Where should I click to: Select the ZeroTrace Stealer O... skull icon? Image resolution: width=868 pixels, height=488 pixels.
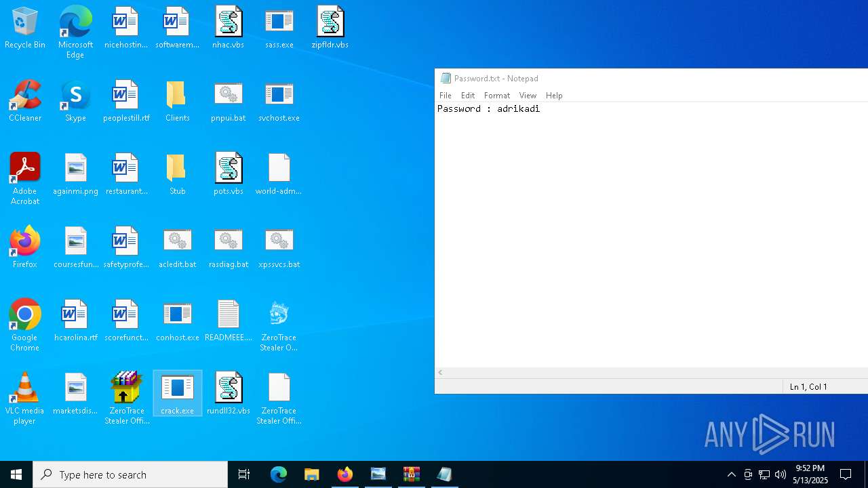point(279,326)
